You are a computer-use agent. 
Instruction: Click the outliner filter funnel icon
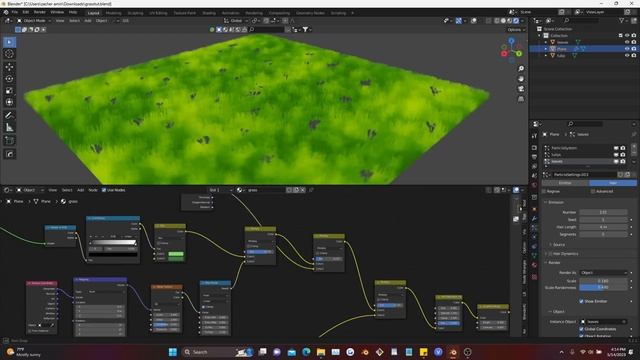(x=622, y=20)
